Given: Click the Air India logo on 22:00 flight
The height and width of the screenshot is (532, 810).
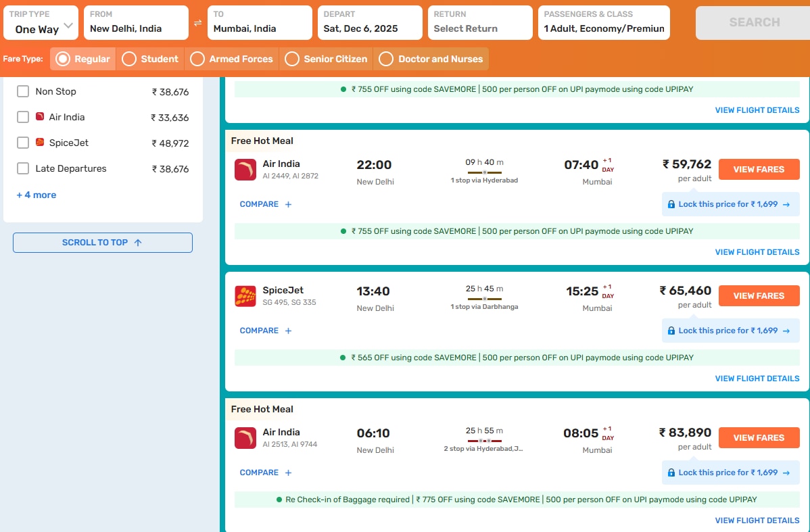Looking at the screenshot, I should (245, 170).
